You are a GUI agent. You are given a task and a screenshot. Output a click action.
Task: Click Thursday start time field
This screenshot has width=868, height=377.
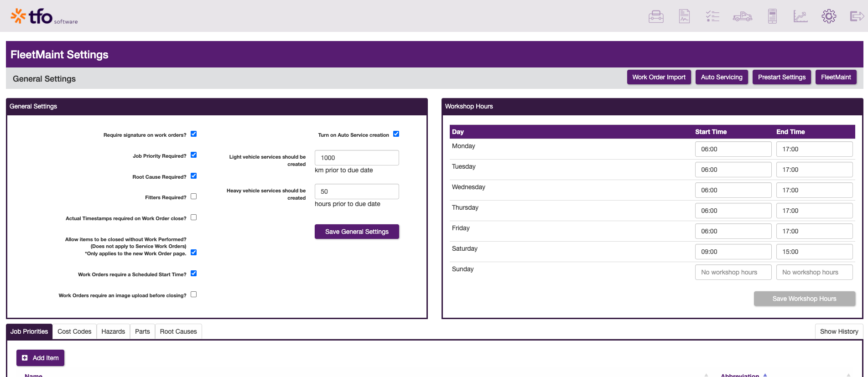tap(733, 211)
